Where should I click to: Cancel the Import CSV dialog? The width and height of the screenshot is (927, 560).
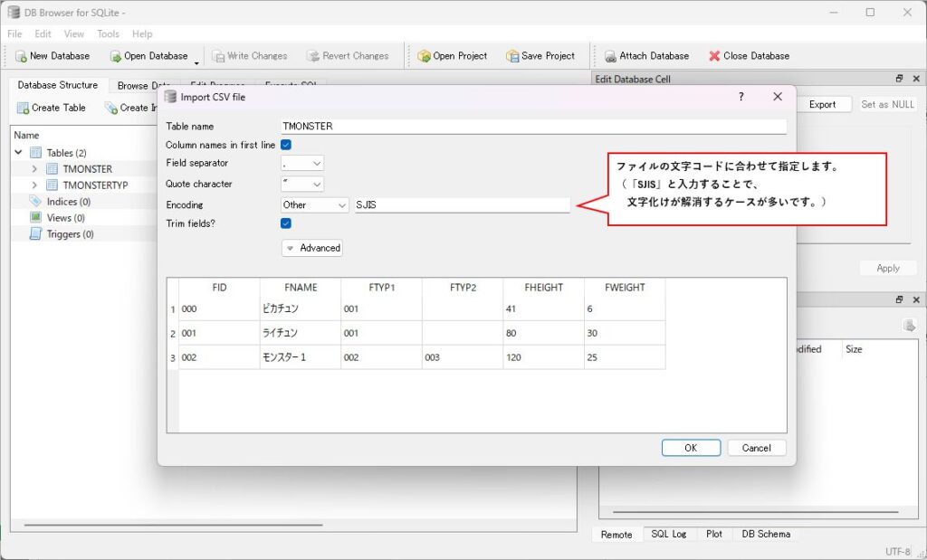tap(756, 448)
